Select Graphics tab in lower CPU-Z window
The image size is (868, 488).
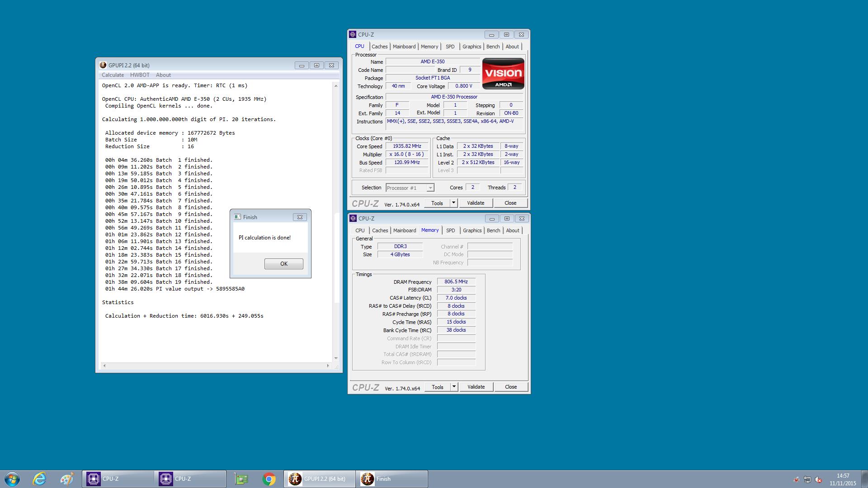click(x=472, y=230)
